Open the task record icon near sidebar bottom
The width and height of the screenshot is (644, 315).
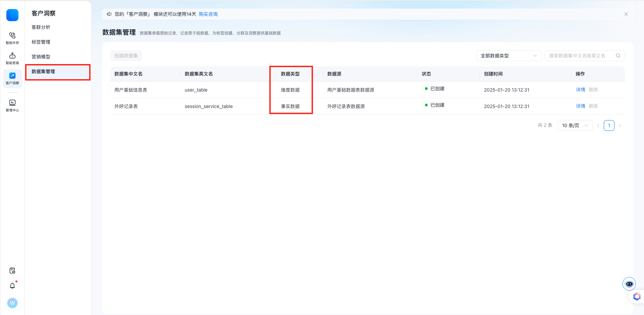(x=12, y=270)
